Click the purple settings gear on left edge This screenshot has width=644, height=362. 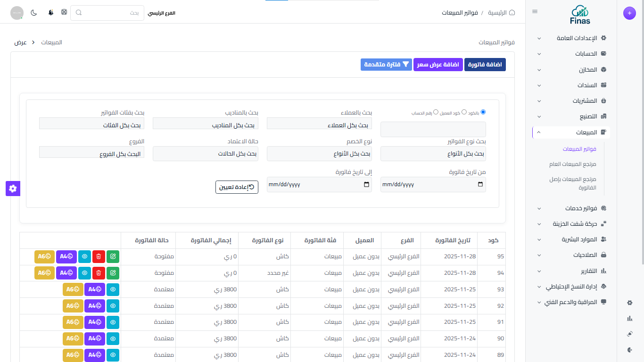pyautogui.click(x=13, y=189)
